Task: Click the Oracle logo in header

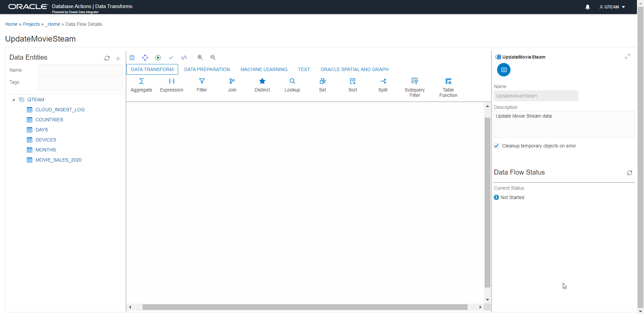Action: coord(28,7)
